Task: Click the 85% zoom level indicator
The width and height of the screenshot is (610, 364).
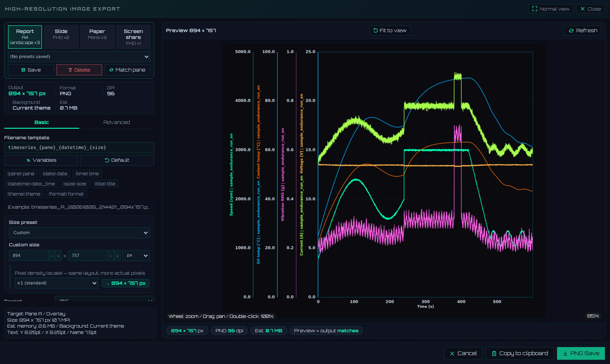Action: pos(593,316)
